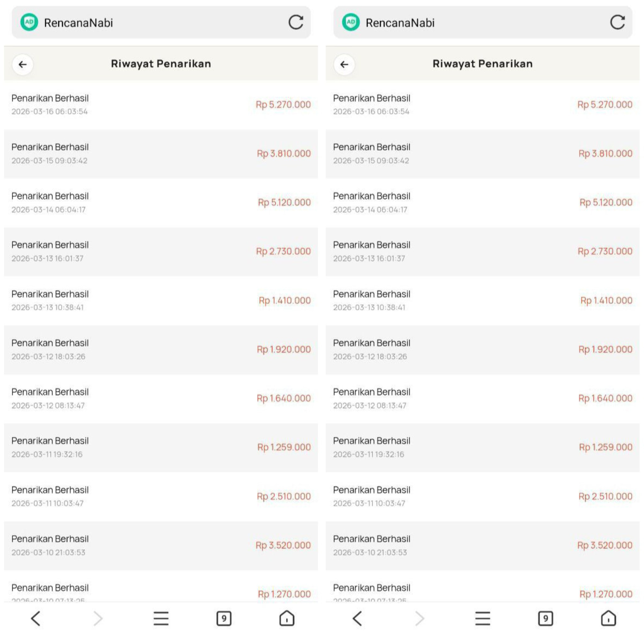Open the tab counter showing 9 on left
The width and height of the screenshot is (644, 644).
(x=224, y=618)
